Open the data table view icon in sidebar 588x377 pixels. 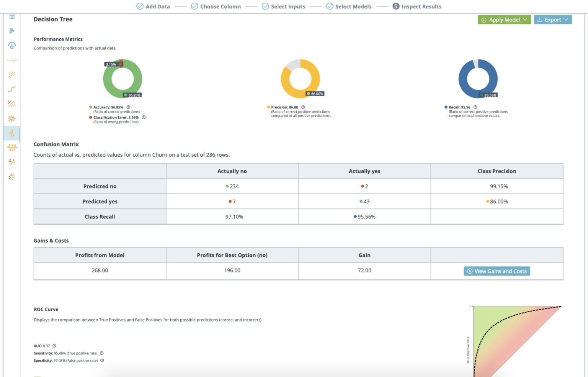tap(12, 16)
